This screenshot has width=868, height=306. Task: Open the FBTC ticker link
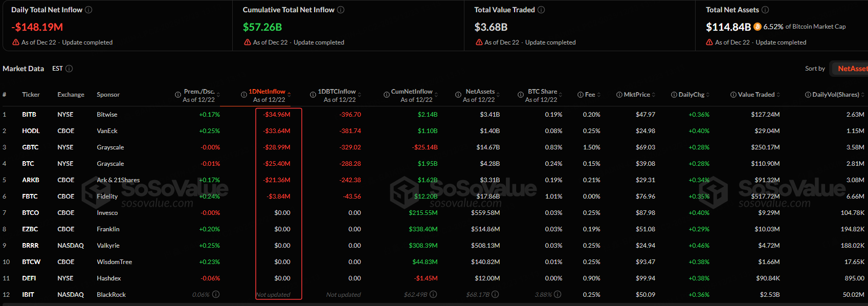(30, 196)
